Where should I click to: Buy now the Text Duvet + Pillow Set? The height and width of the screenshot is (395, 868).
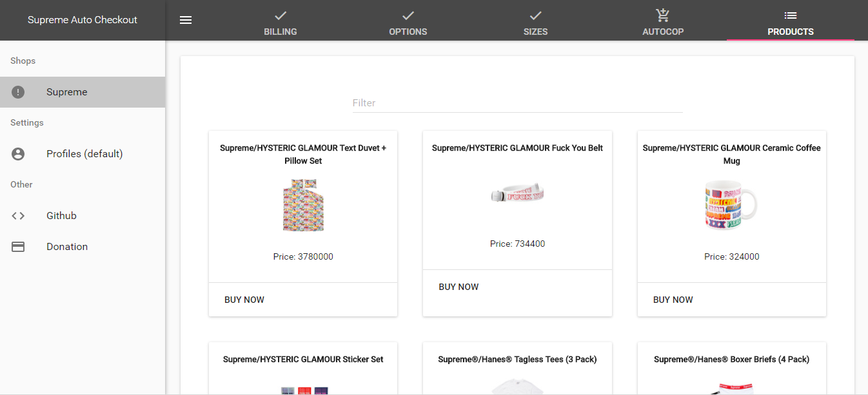pyautogui.click(x=244, y=300)
